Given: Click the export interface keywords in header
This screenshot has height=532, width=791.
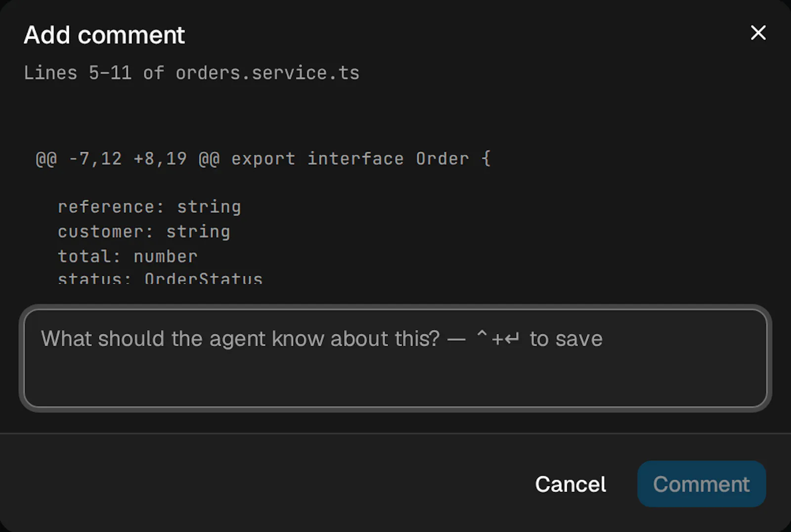Looking at the screenshot, I should pos(317,159).
